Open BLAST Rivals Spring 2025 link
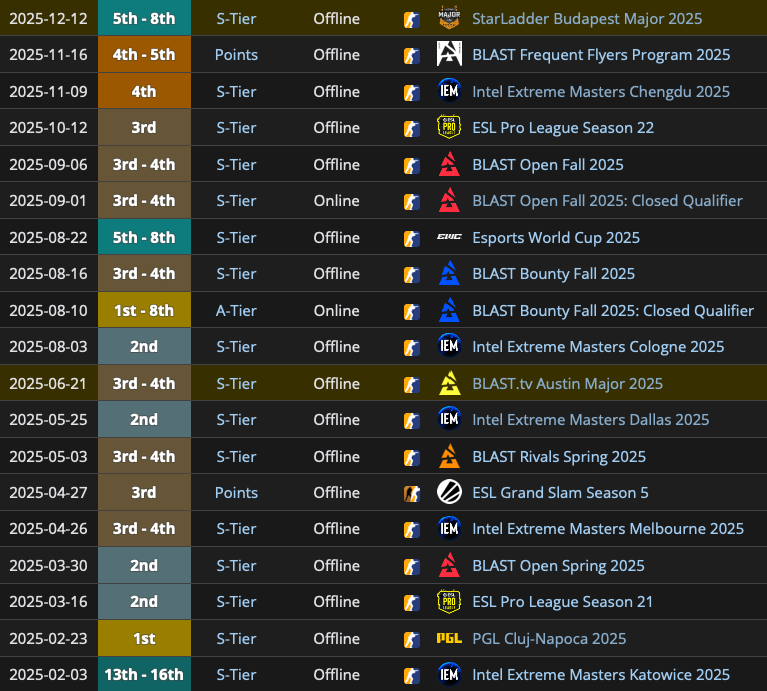The image size is (767, 691). (x=559, y=456)
